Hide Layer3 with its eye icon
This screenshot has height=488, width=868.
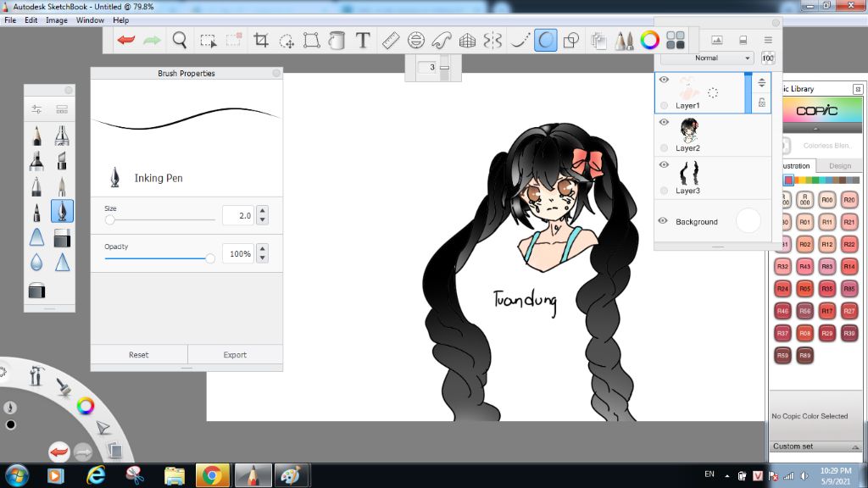click(664, 165)
